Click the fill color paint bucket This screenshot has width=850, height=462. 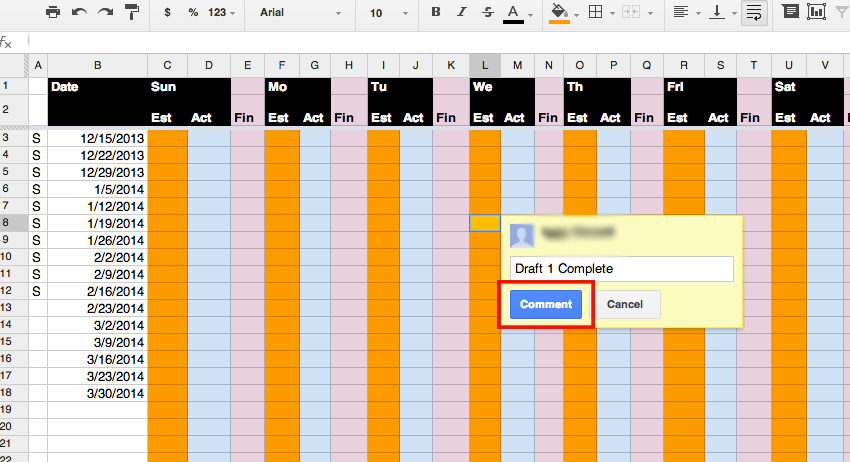(x=559, y=14)
